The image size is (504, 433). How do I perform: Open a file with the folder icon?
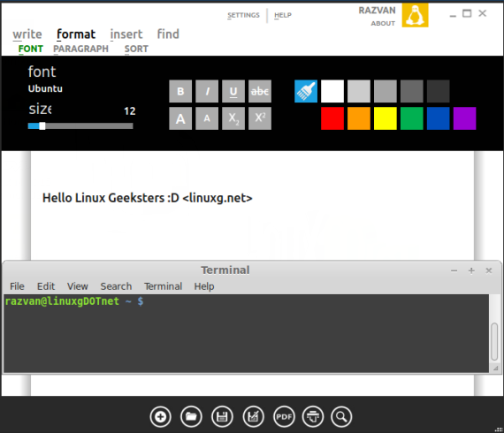tap(191, 417)
